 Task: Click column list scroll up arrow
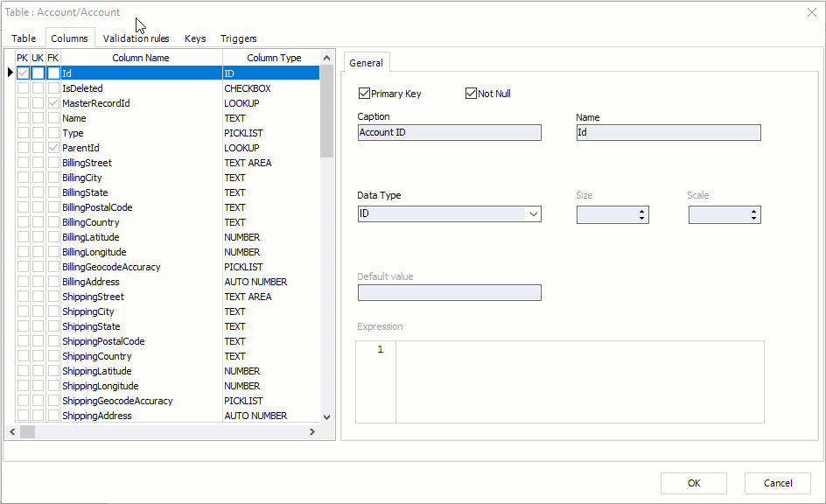point(326,58)
